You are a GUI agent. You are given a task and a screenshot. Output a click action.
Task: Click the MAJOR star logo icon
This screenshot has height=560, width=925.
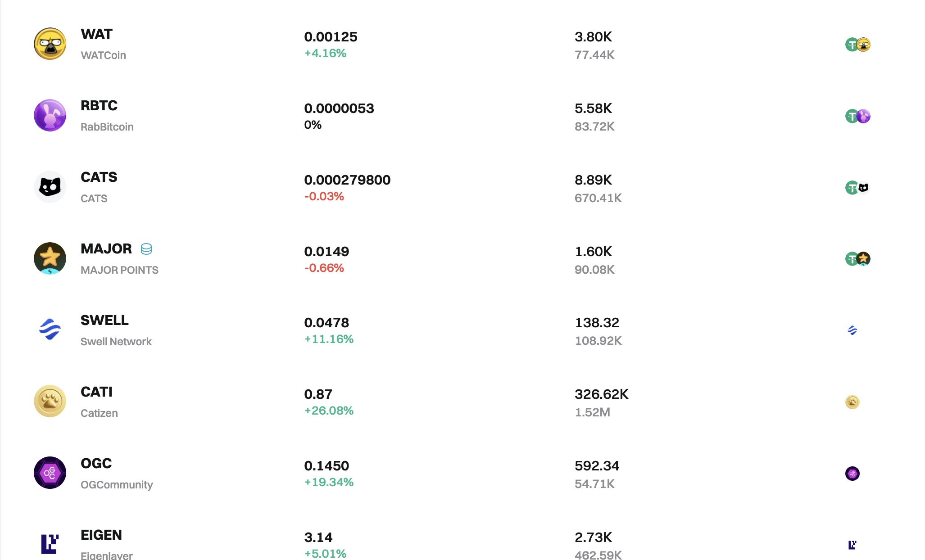tap(50, 258)
